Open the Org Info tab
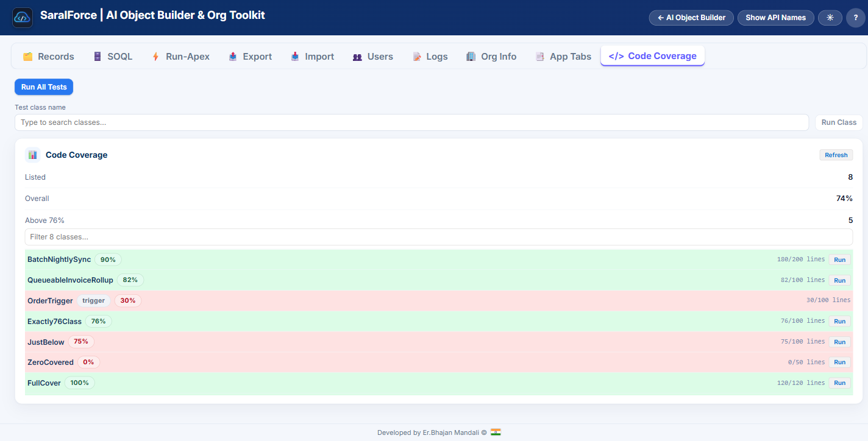The width and height of the screenshot is (868, 441). coord(491,56)
